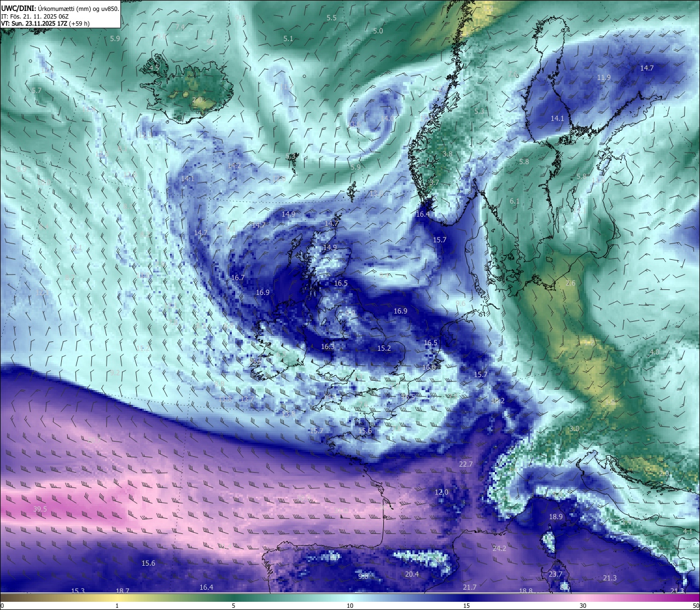Click the 39.5 value in the pink band
This screenshot has width=700, height=610.
(x=40, y=509)
